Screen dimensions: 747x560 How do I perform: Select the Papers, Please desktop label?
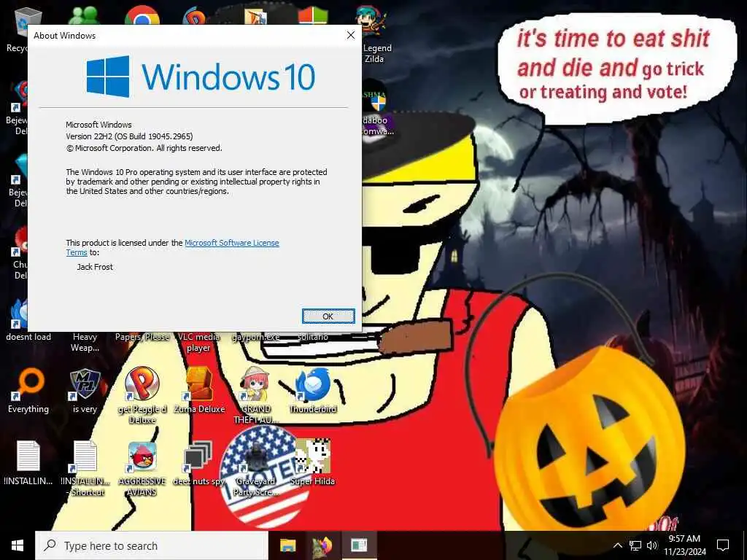click(x=142, y=337)
